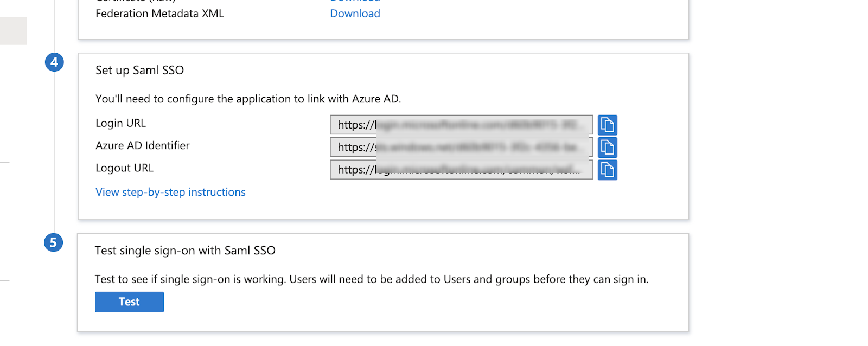868x346 pixels.
Task: Click the Azure AD Identifier label
Action: click(142, 145)
